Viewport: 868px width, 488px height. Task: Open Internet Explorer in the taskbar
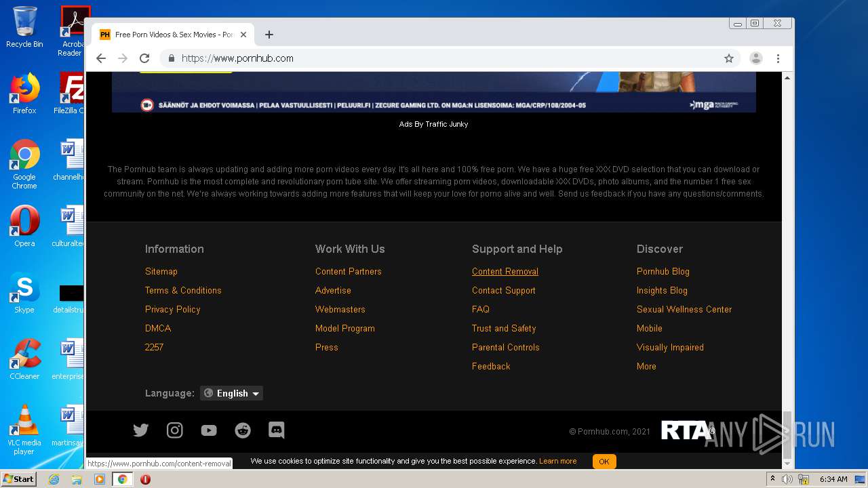(54, 479)
